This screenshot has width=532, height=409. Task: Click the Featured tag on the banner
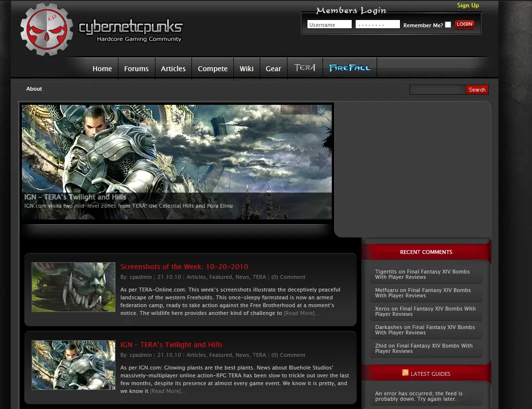tap(299, 108)
